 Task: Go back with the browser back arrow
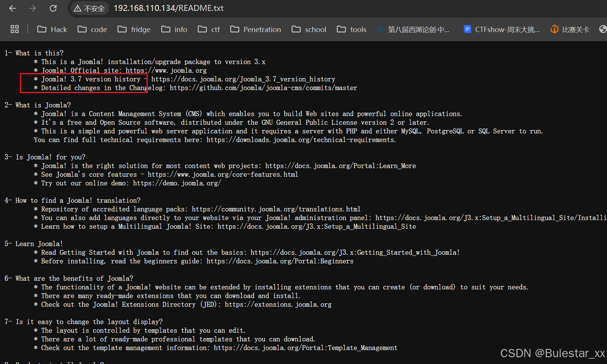pos(12,8)
